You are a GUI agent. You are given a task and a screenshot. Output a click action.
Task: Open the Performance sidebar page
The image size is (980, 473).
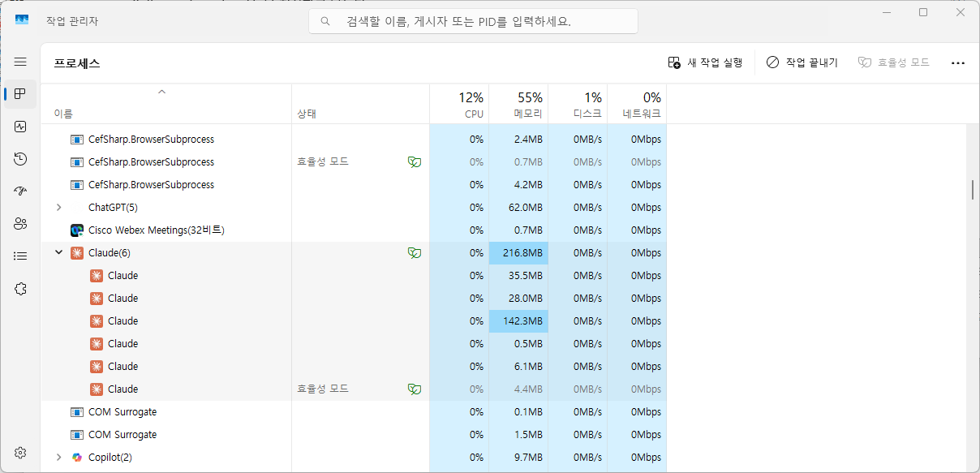[x=21, y=127]
